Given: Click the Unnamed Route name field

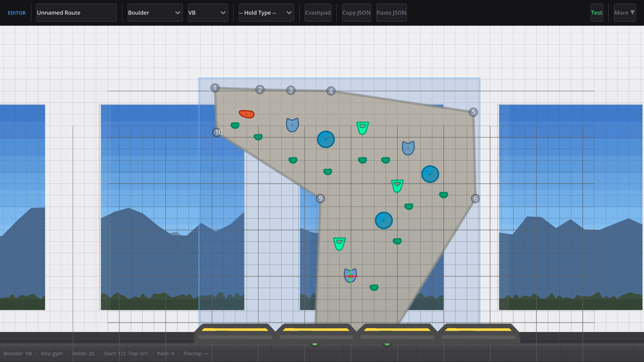Looking at the screenshot, I should [x=76, y=13].
